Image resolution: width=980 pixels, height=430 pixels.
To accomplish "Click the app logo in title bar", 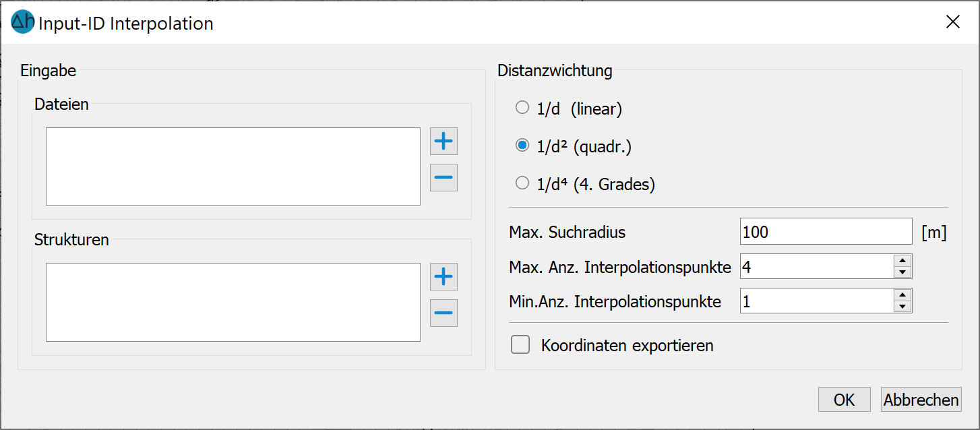I will (23, 22).
